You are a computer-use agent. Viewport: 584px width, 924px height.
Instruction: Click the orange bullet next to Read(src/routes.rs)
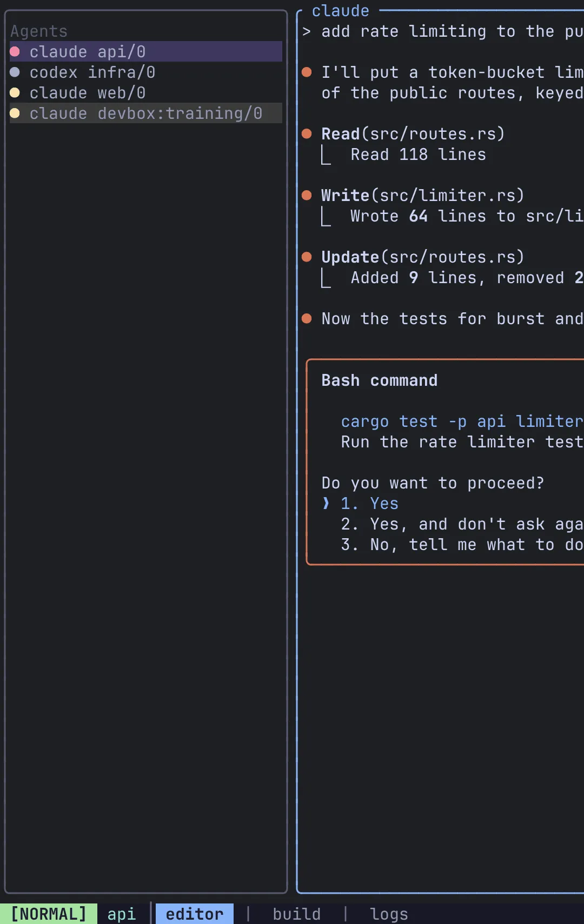point(307,133)
